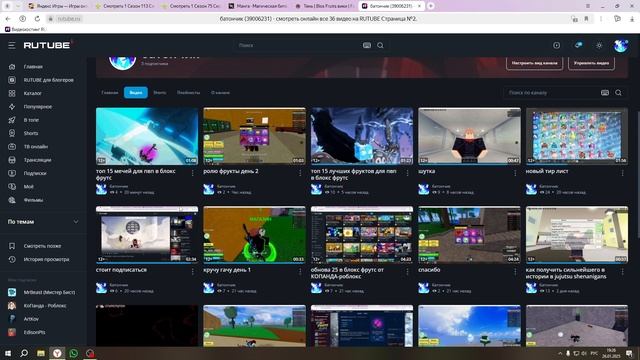The height and width of the screenshot is (360, 640).
Task: Click the top search magnifier icon
Action: [380, 45]
